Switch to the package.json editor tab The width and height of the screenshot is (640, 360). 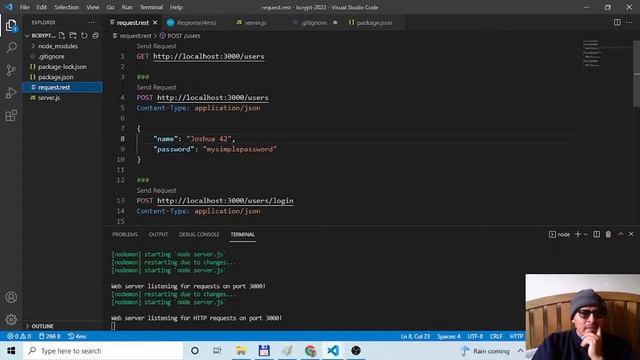click(x=374, y=22)
